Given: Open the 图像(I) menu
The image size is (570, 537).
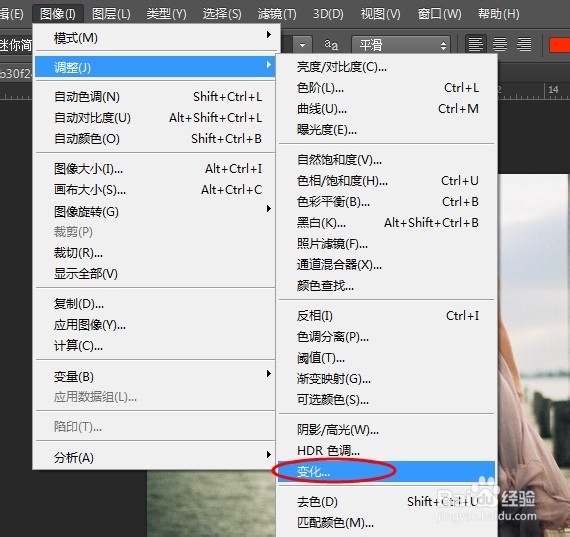Looking at the screenshot, I should 58,14.
